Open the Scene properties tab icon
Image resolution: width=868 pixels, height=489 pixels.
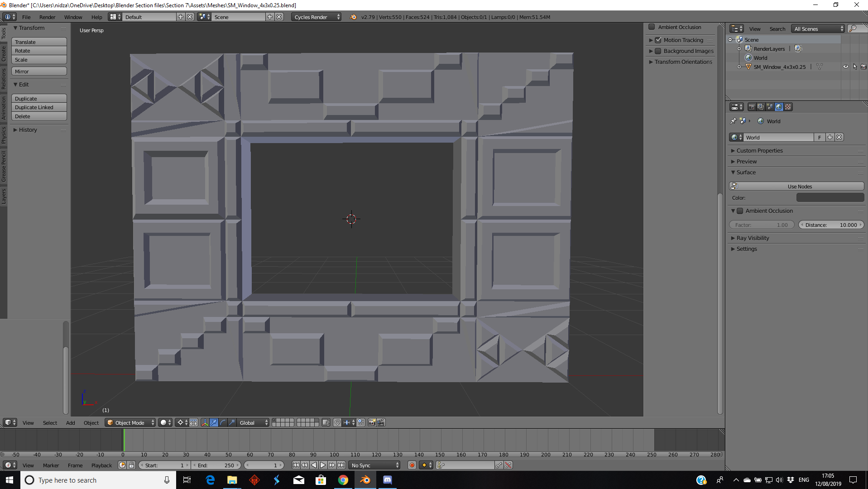pyautogui.click(x=770, y=107)
